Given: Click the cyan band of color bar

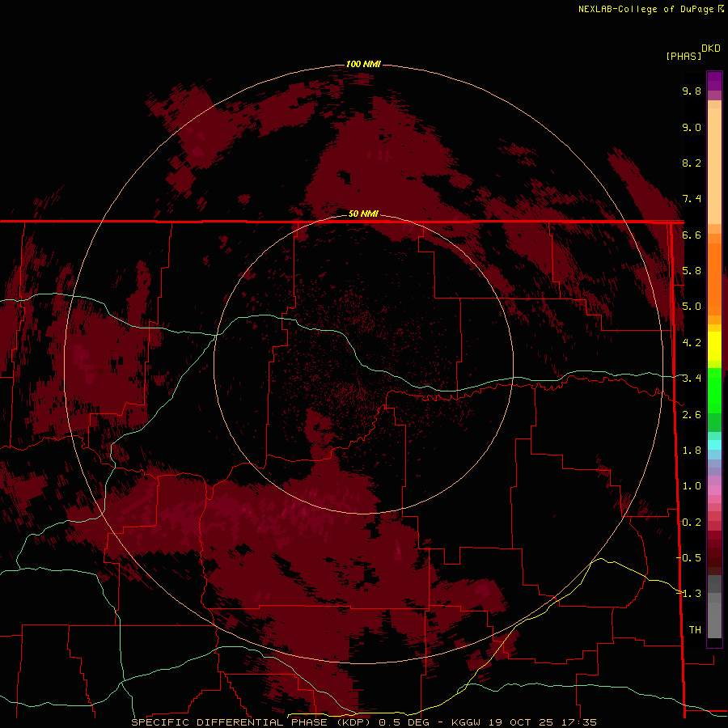Looking at the screenshot, I should tap(714, 445).
